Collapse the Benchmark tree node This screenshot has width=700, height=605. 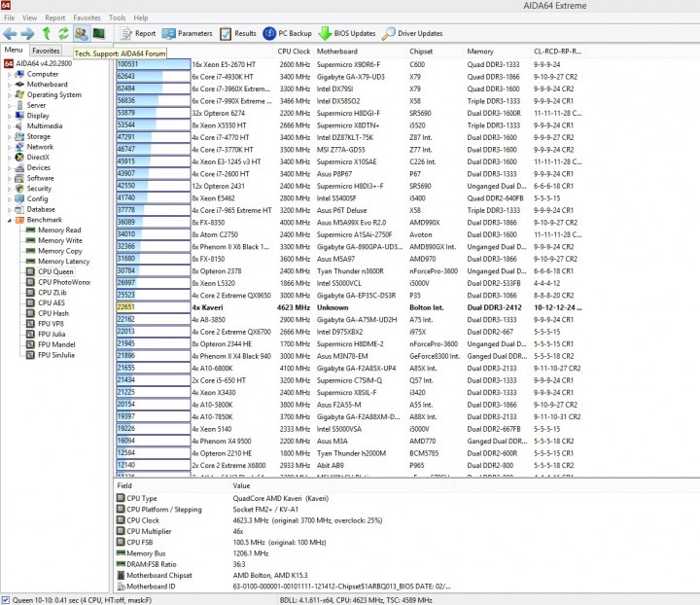coord(9,220)
